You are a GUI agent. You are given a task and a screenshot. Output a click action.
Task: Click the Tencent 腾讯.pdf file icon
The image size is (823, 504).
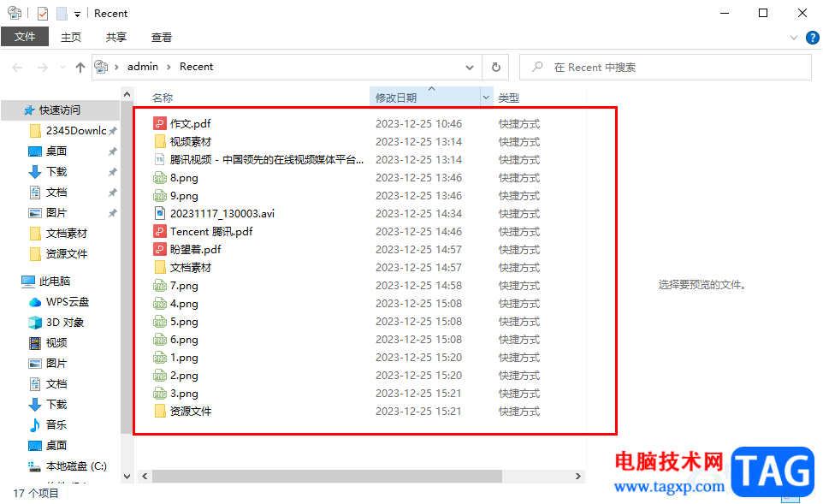point(160,231)
